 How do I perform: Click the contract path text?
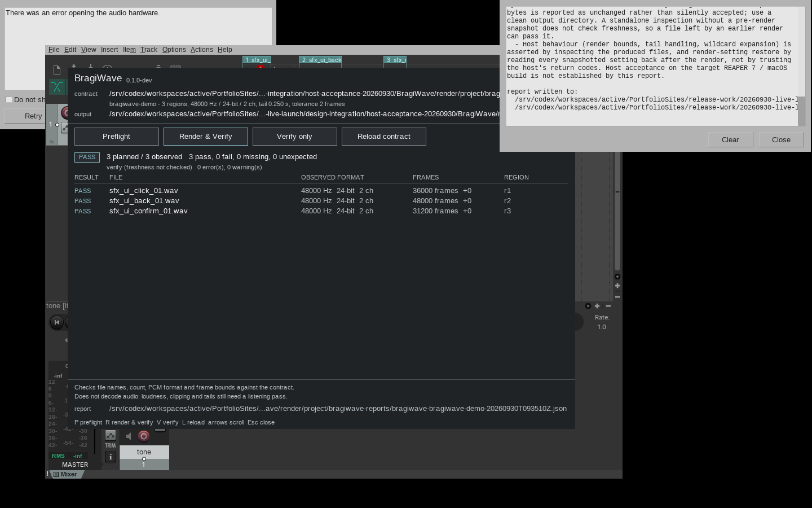tap(304, 94)
